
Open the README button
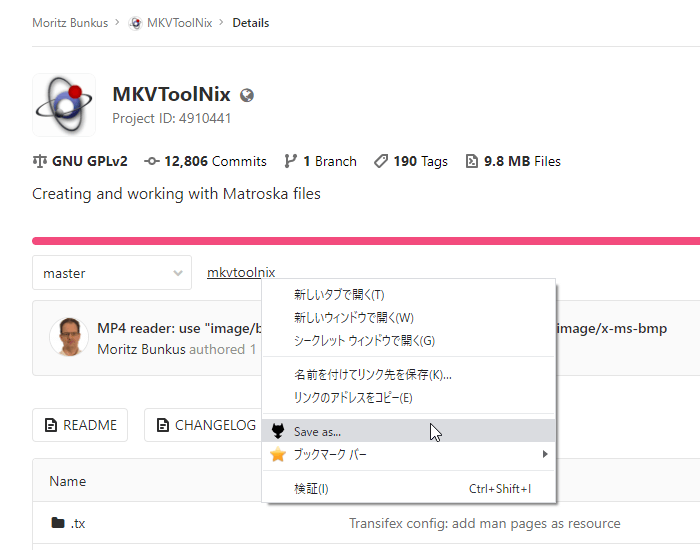pyautogui.click(x=80, y=425)
